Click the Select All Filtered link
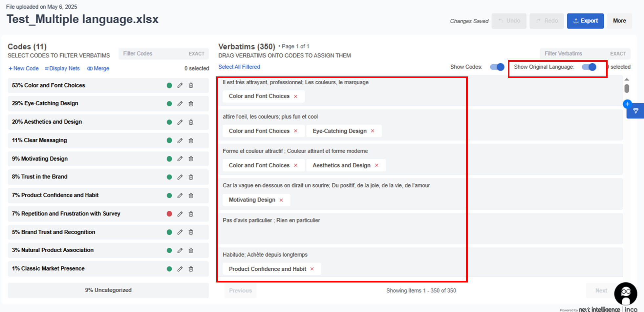This screenshot has width=644, height=312. click(239, 67)
